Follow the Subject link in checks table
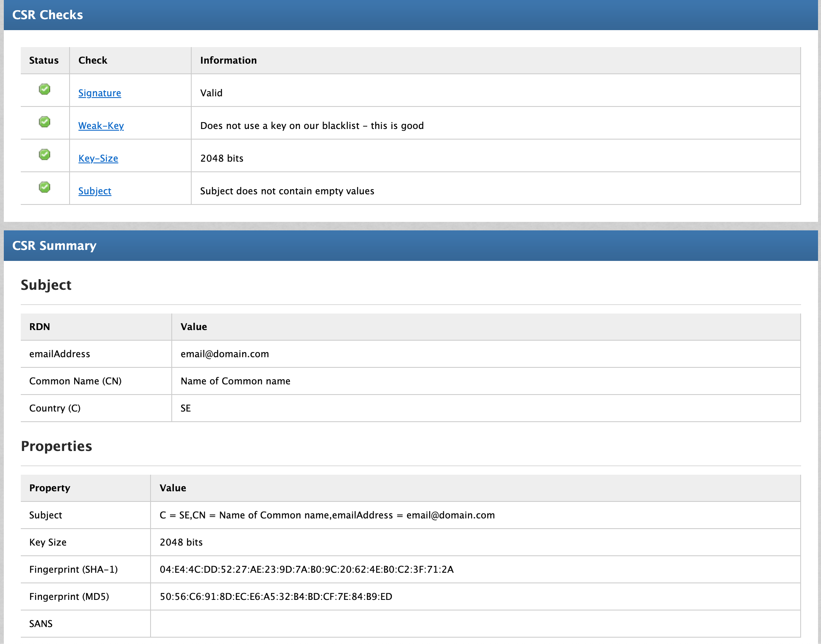Viewport: 821px width, 644px height. click(x=95, y=191)
